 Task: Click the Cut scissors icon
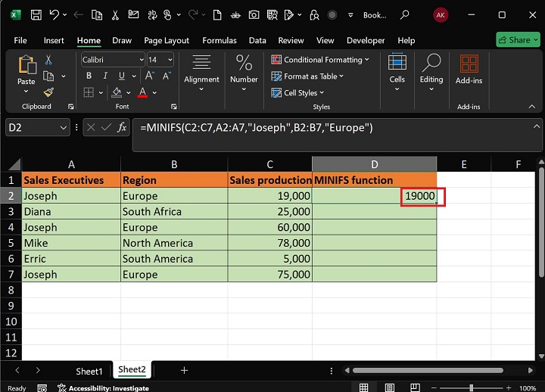48,60
